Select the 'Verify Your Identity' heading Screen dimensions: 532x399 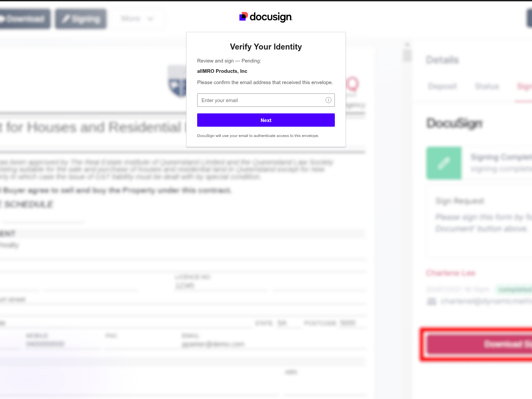pyautogui.click(x=266, y=47)
